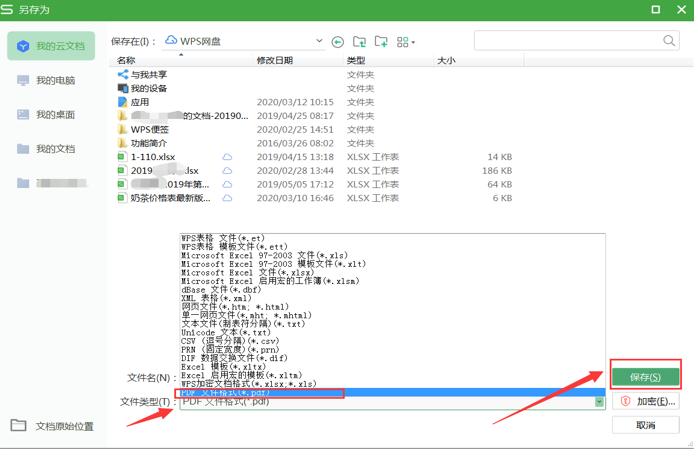Open the folder named 的文档-20190...
Image resolution: width=698 pixels, height=456 pixels.
pyautogui.click(x=183, y=116)
